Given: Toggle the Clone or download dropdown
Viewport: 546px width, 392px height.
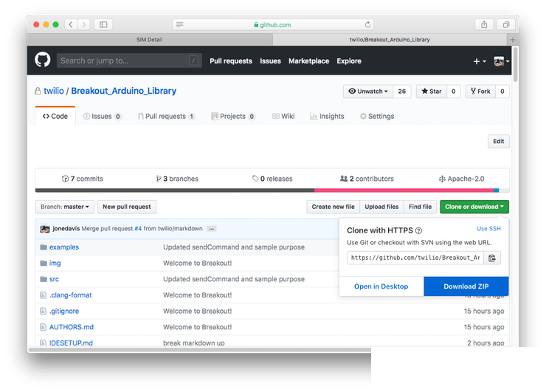Looking at the screenshot, I should (474, 207).
